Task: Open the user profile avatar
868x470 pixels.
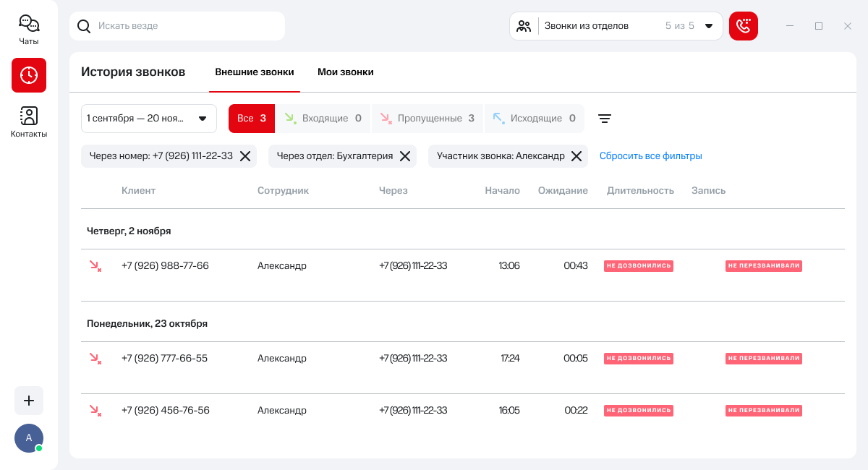Action: (x=29, y=437)
